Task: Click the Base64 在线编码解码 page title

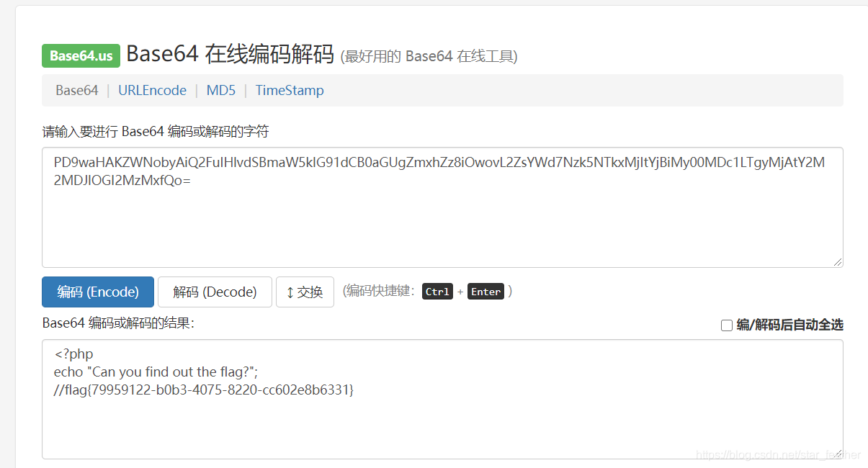Action: [x=231, y=54]
